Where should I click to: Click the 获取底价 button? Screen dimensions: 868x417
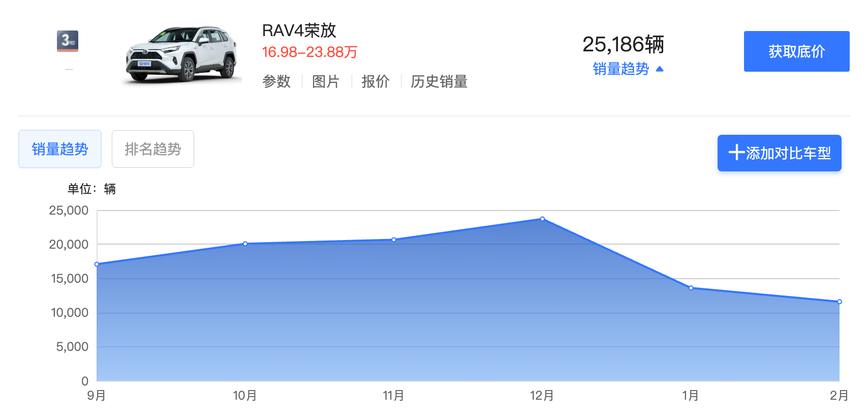coord(796,51)
